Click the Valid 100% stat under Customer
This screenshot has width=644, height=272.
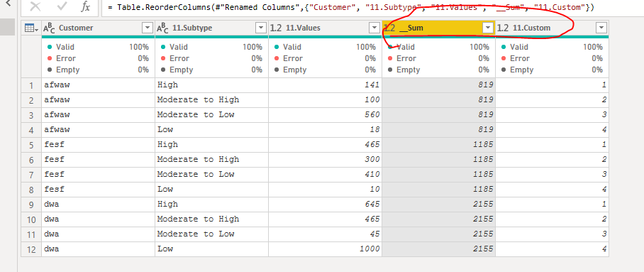click(98, 47)
